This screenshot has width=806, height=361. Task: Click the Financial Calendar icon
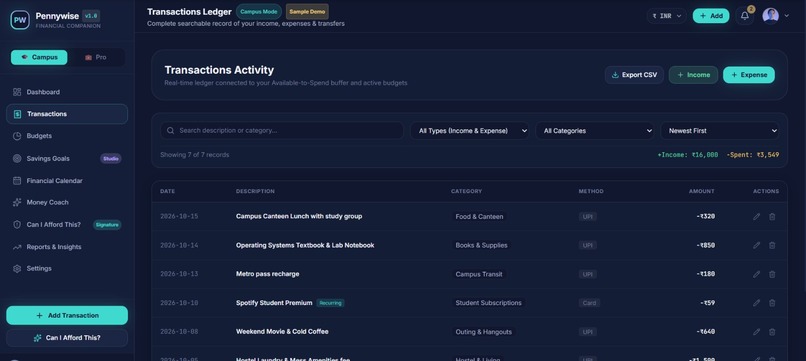click(17, 180)
